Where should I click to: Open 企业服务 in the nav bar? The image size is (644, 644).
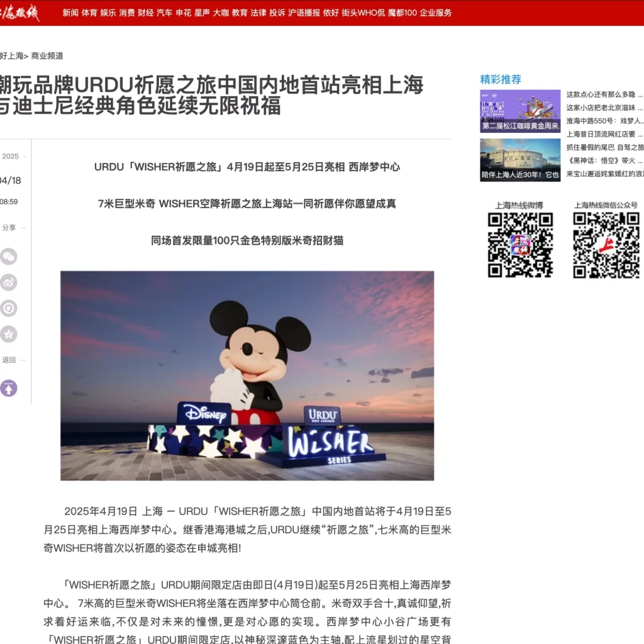[435, 13]
